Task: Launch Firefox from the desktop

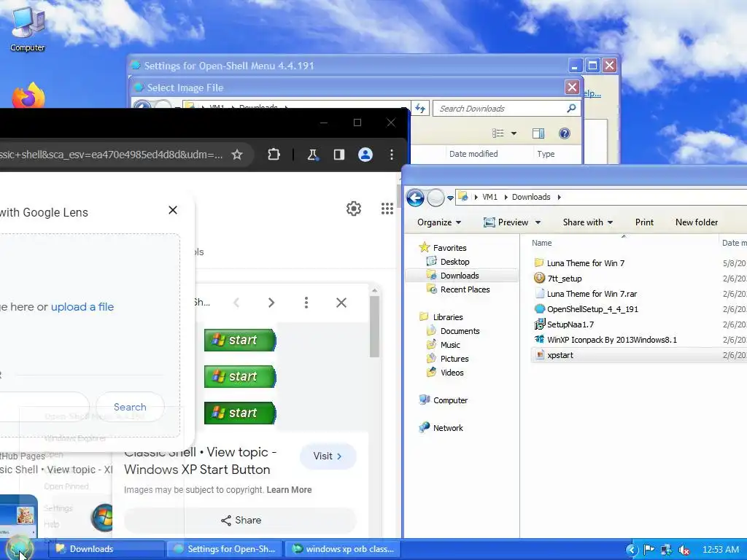Action: 28,96
